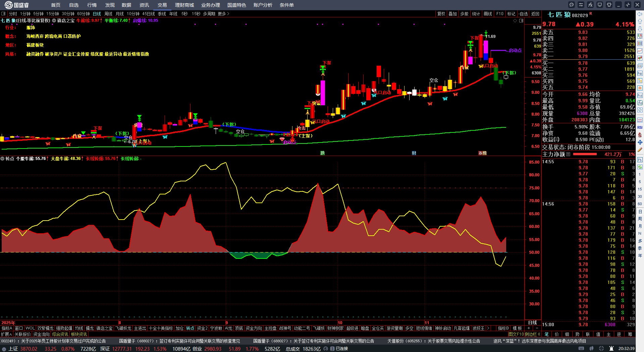This screenshot has width=644, height=352.
Task: Switch to 分时 chart period
Action: click(x=13, y=14)
